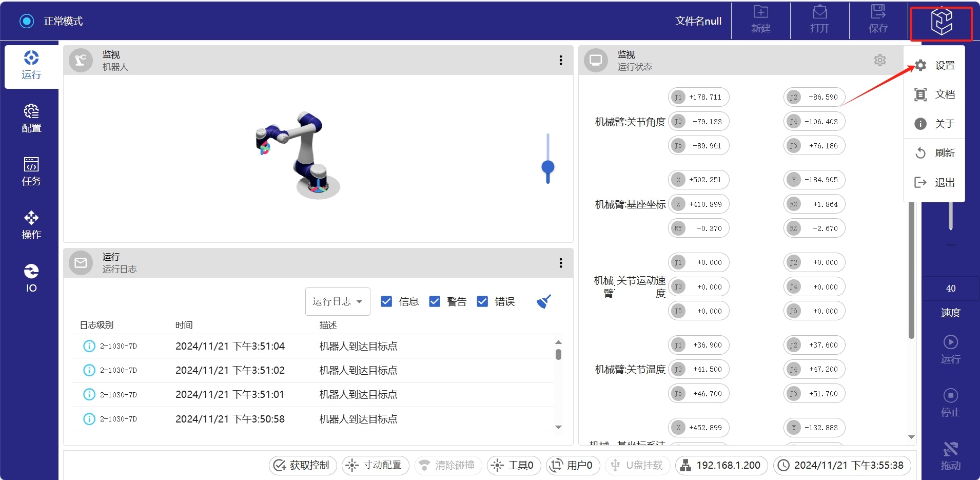
Task: Click the 获取控制 button
Action: [x=302, y=465]
